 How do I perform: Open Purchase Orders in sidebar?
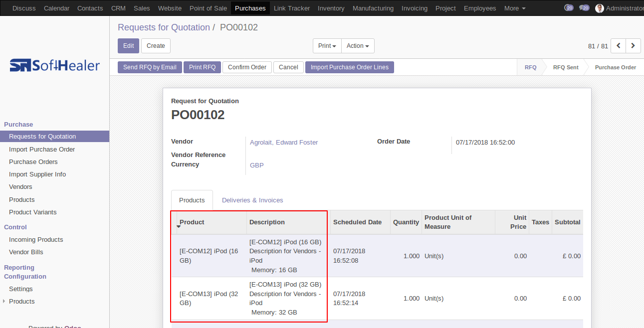pyautogui.click(x=54, y=162)
